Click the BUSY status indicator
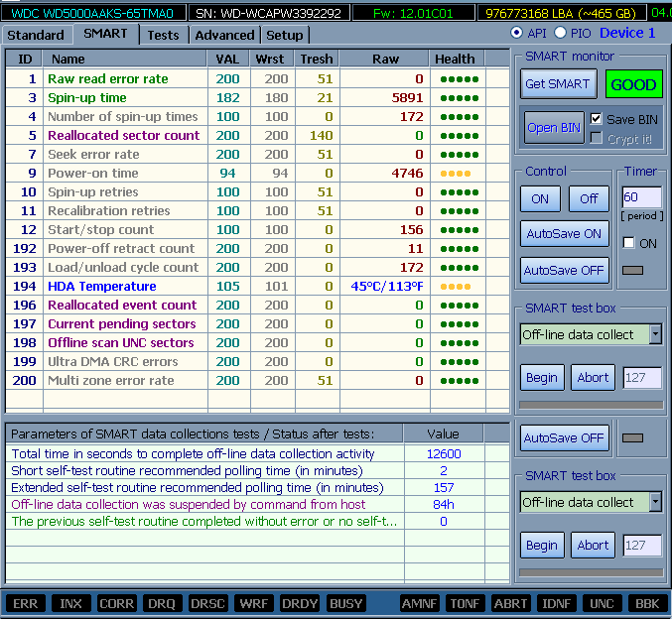Image resolution: width=672 pixels, height=620 pixels. click(345, 604)
